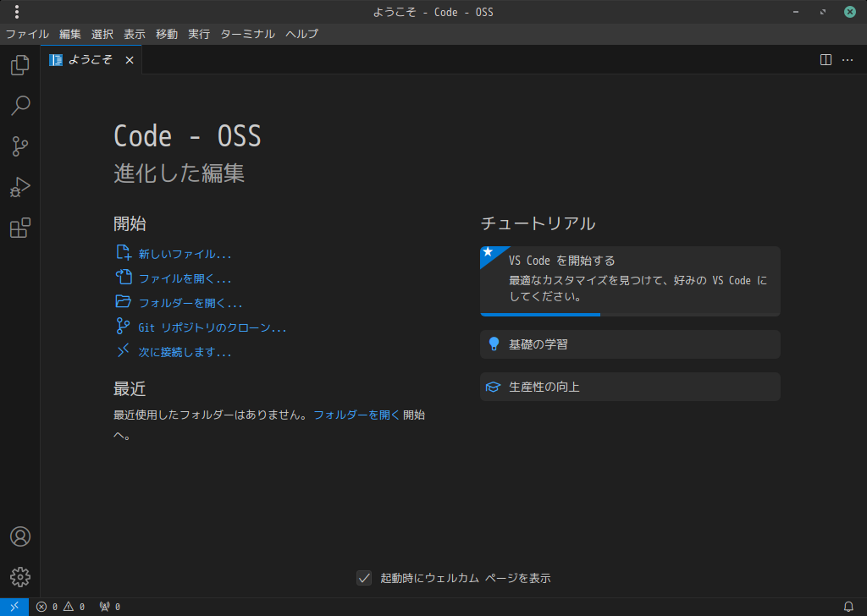The width and height of the screenshot is (867, 616).
Task: Click the progress bar under VS Code を開始する
Action: (630, 315)
